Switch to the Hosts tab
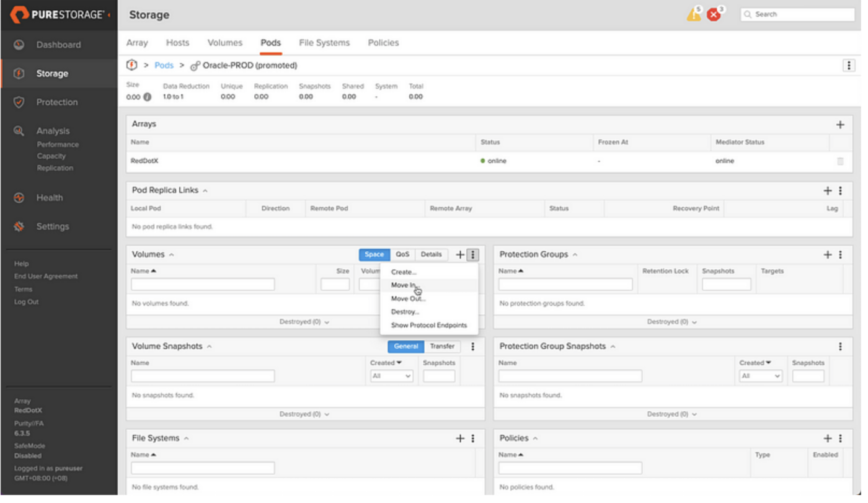Screen dimensions: 868x503 (177, 43)
